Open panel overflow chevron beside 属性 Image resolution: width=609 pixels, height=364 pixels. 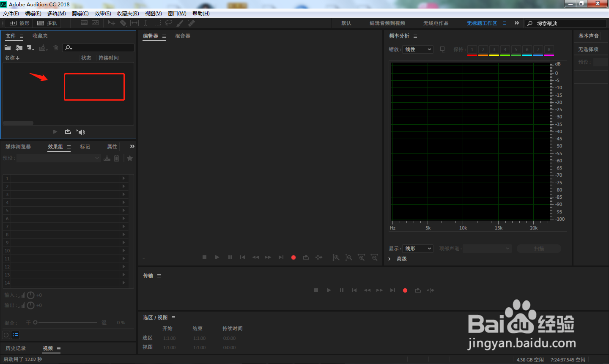[x=132, y=146]
